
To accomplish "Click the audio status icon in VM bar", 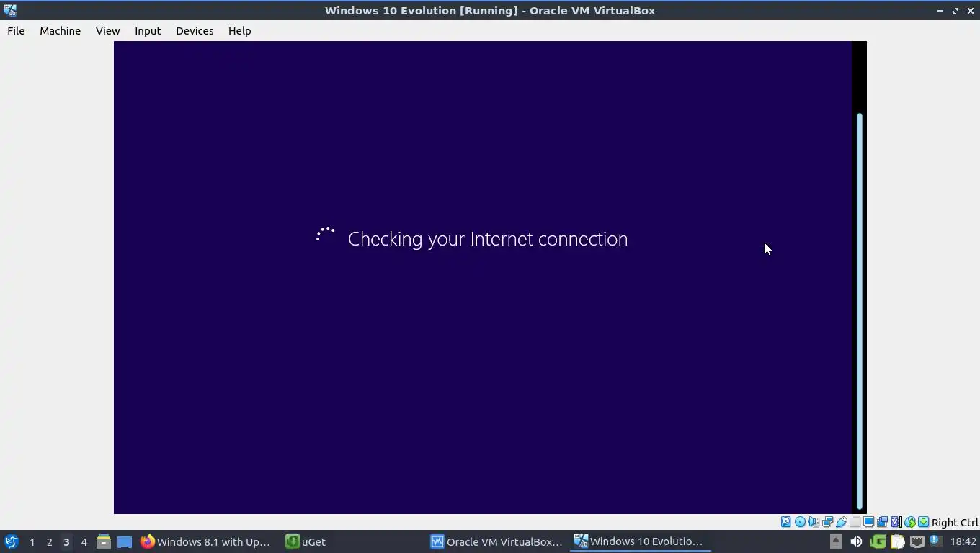I will [814, 522].
